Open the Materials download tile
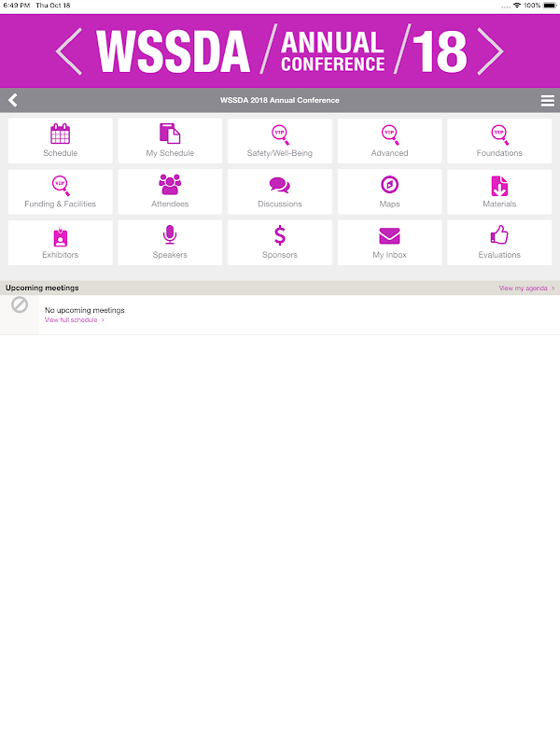This screenshot has width=560, height=747. pos(499,192)
